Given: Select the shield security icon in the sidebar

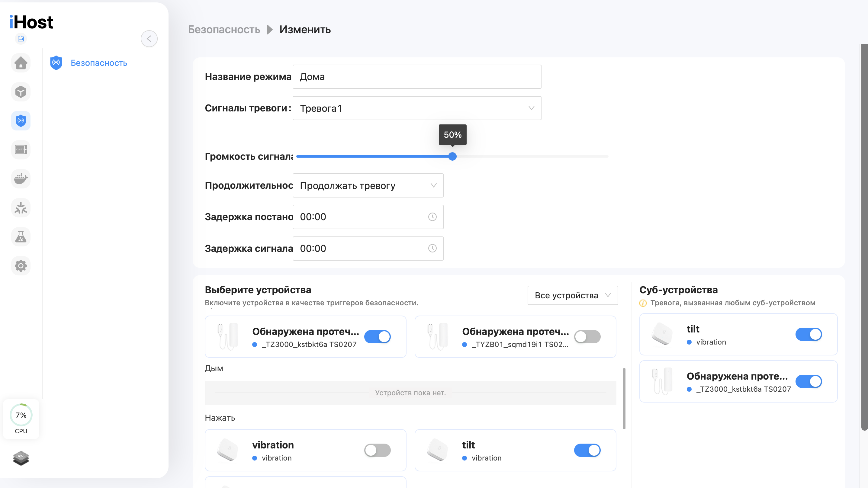Looking at the screenshot, I should point(21,121).
